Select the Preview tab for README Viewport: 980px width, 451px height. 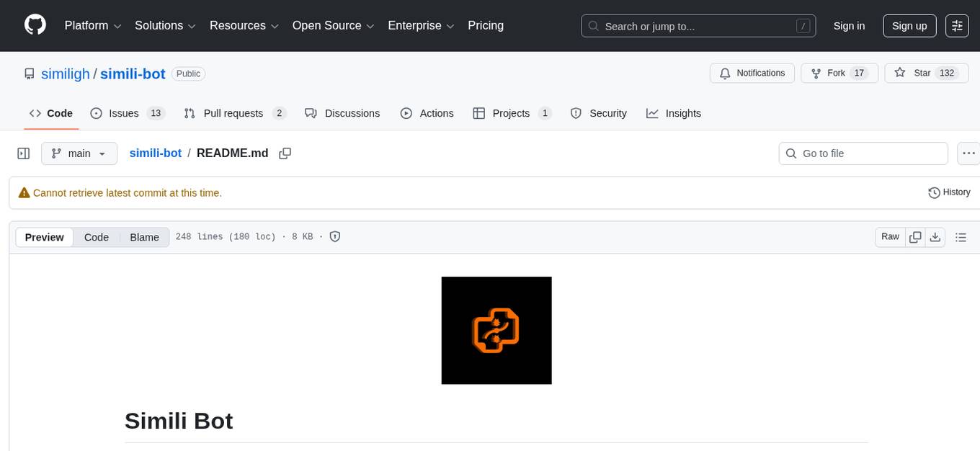pos(44,237)
